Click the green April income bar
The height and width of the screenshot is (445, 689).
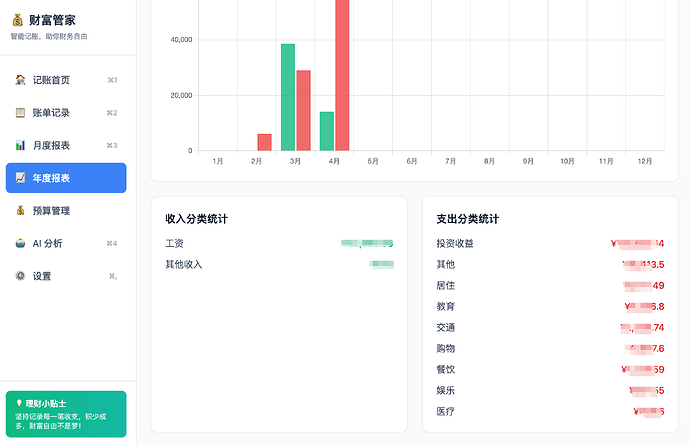(326, 131)
